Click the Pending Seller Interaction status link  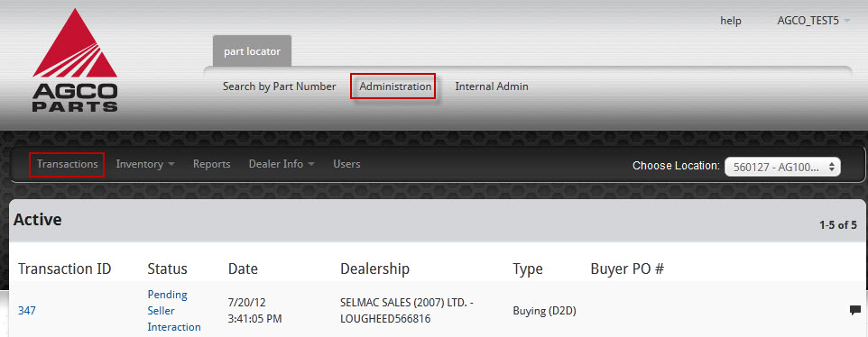tap(174, 311)
